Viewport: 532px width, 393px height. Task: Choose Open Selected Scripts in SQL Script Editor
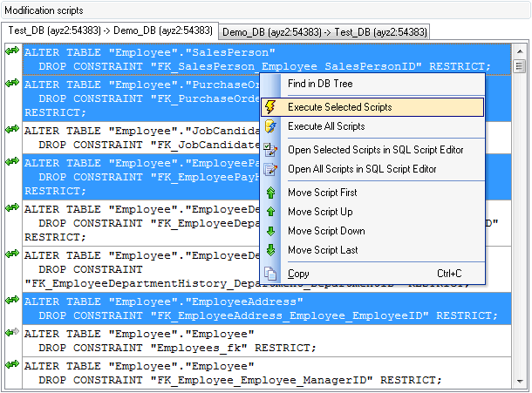pyautogui.click(x=375, y=150)
